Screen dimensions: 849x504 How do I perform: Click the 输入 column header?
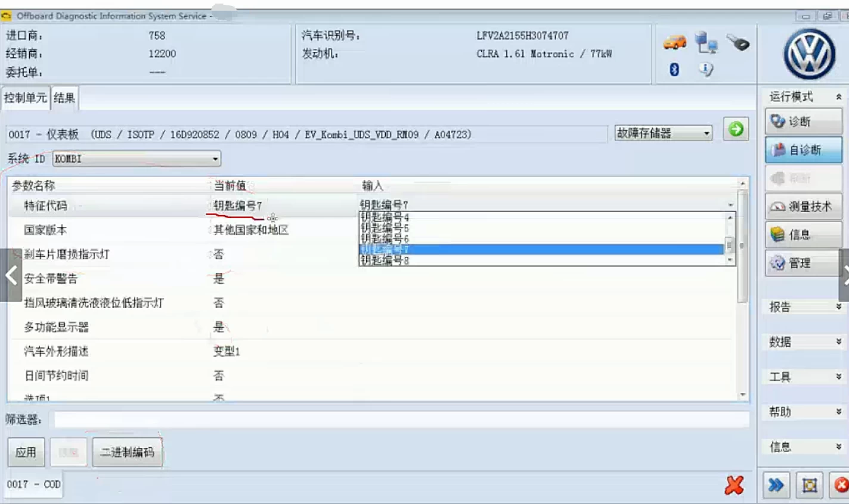click(373, 185)
